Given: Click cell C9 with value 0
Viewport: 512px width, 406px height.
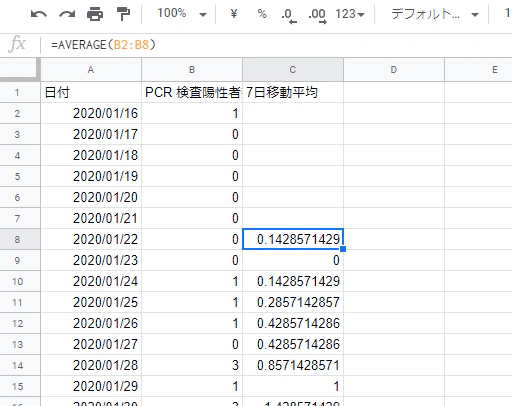Looking at the screenshot, I should [293, 260].
